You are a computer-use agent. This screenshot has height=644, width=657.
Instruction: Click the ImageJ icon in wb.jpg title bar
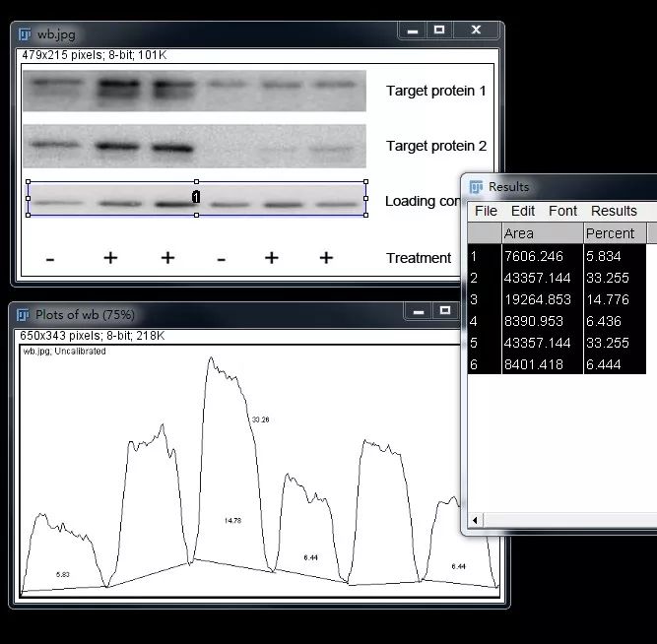[25, 33]
